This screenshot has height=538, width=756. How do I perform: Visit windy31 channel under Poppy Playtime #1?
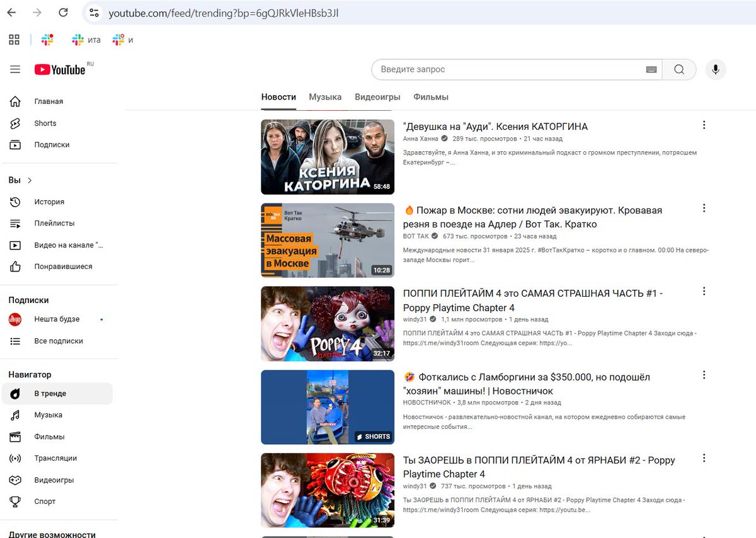(415, 319)
